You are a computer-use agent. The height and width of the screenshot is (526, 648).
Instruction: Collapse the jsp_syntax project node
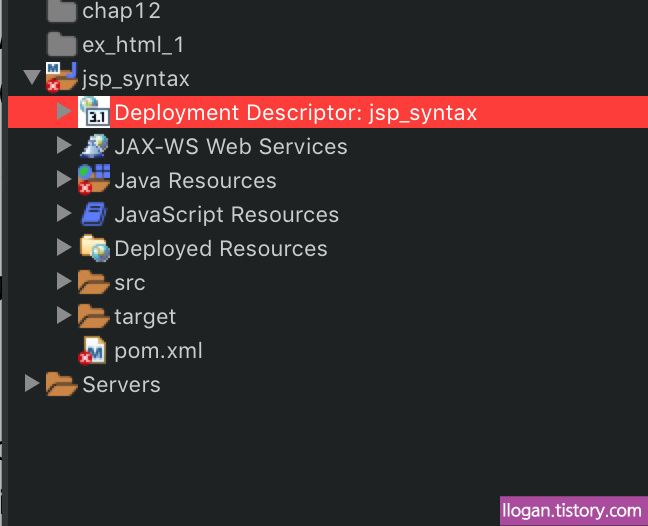(x=31, y=77)
